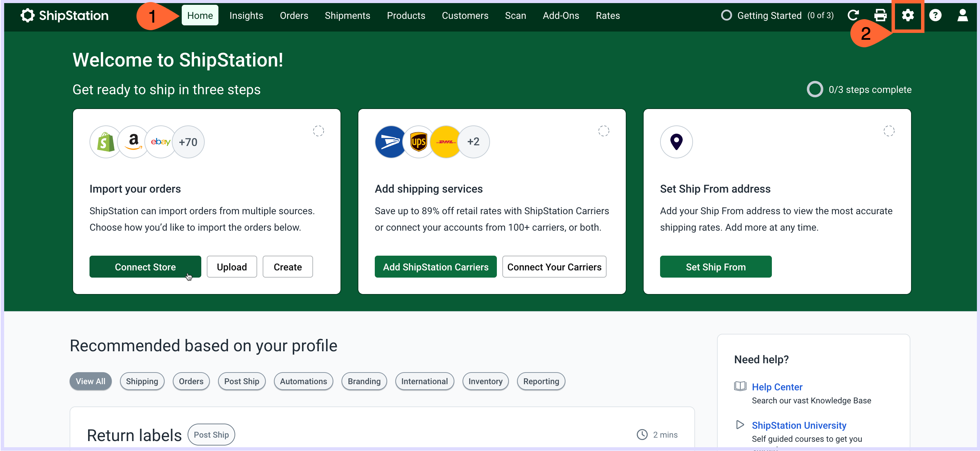This screenshot has height=451, width=980.
Task: Click the Upload button
Action: tap(232, 267)
